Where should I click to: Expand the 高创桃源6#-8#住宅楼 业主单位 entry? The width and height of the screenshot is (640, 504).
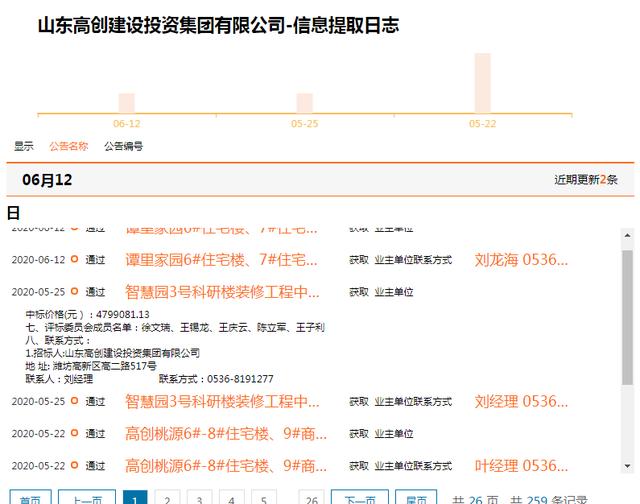[x=225, y=434]
